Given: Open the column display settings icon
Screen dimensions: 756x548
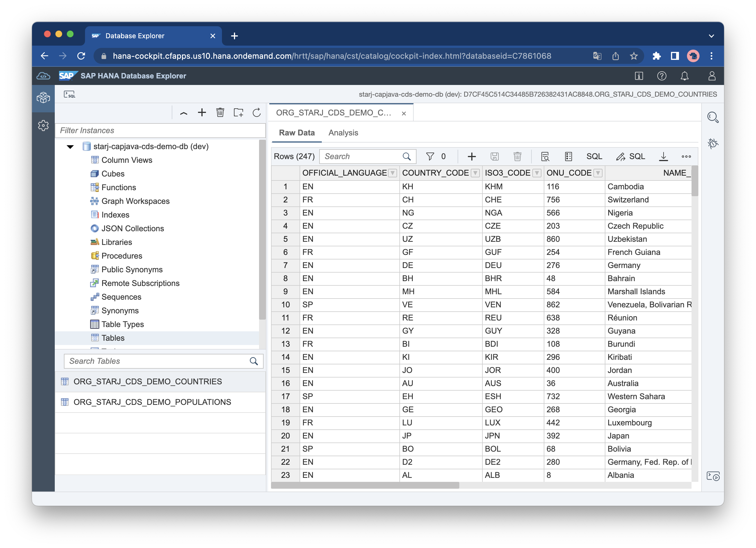Looking at the screenshot, I should coord(568,157).
